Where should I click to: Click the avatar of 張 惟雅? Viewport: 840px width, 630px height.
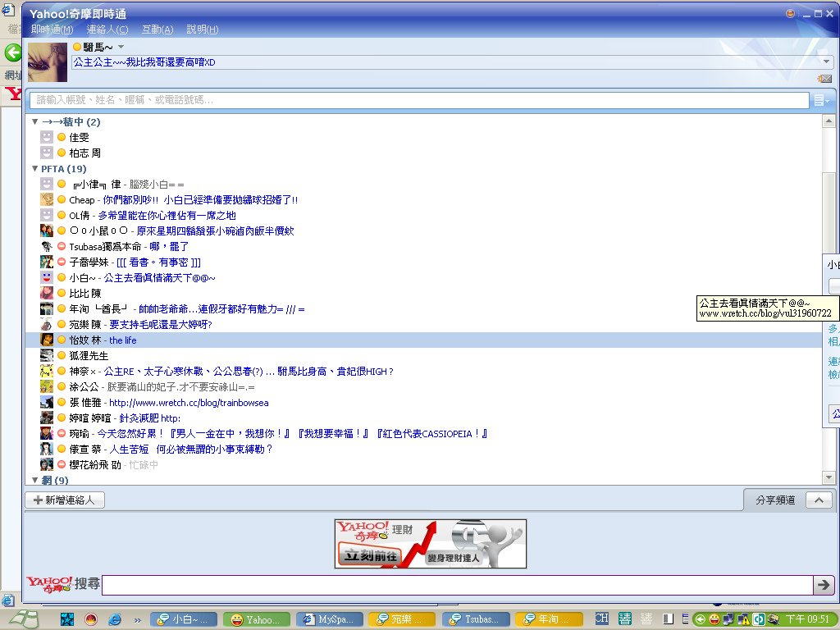47,402
